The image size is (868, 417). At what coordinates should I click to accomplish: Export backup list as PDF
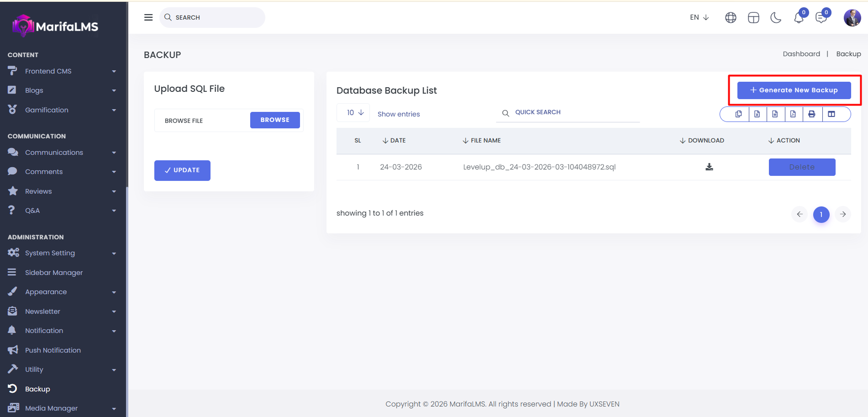point(793,114)
